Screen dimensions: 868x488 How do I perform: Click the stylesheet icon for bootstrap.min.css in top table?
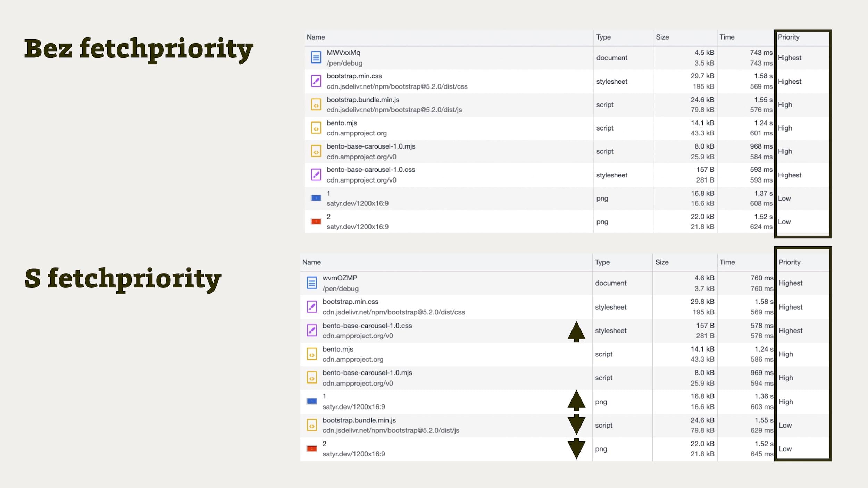pyautogui.click(x=316, y=81)
